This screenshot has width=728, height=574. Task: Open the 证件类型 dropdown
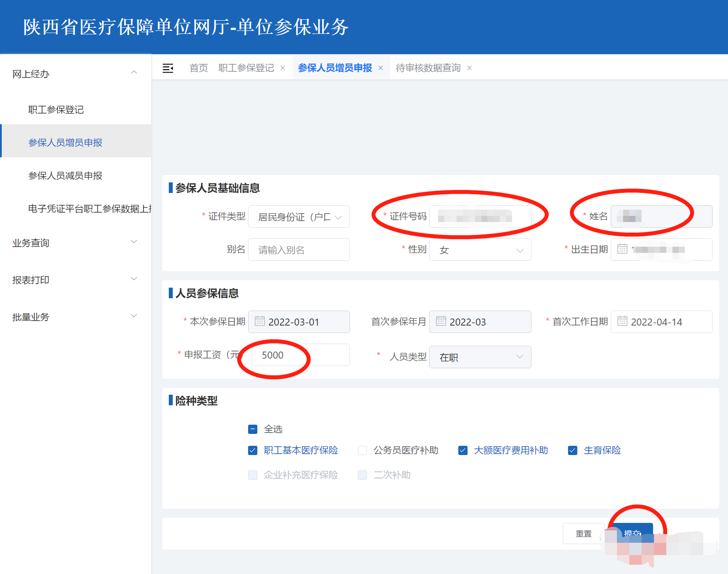pyautogui.click(x=299, y=217)
